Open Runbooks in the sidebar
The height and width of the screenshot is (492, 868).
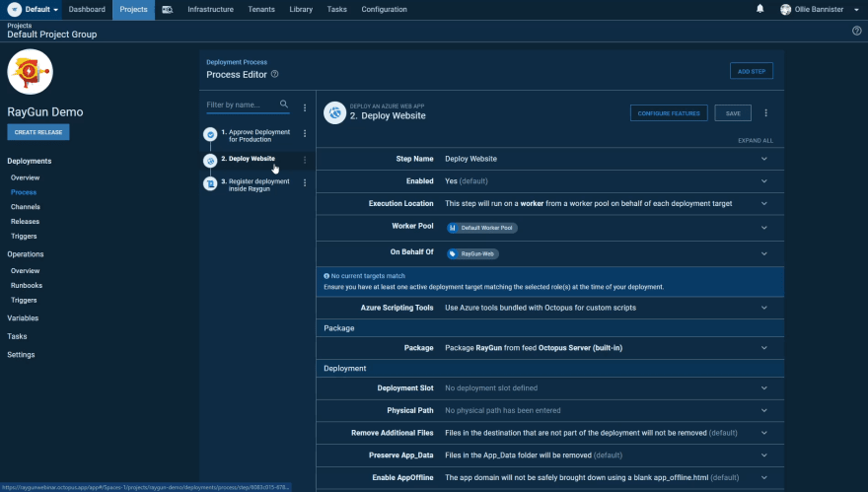pyautogui.click(x=27, y=286)
